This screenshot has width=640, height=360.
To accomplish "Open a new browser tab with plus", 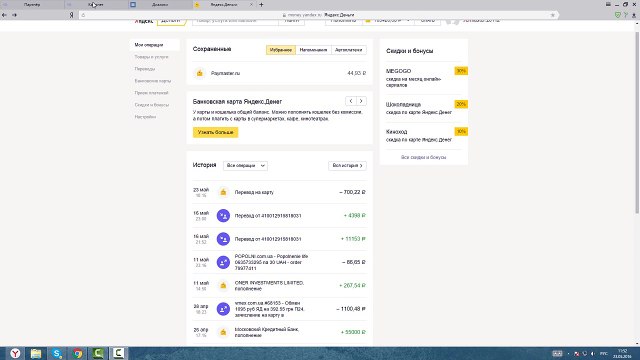I will click(x=261, y=4).
